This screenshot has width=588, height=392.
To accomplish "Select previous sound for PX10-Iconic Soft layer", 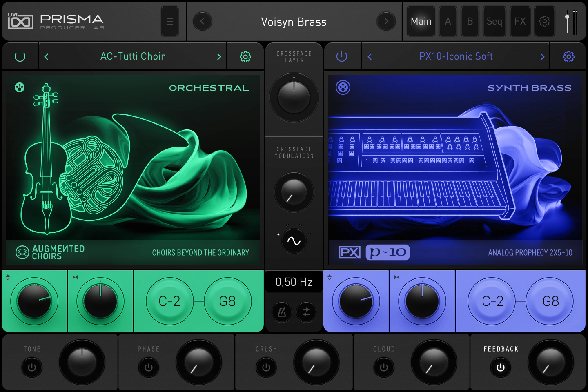I will coord(370,57).
